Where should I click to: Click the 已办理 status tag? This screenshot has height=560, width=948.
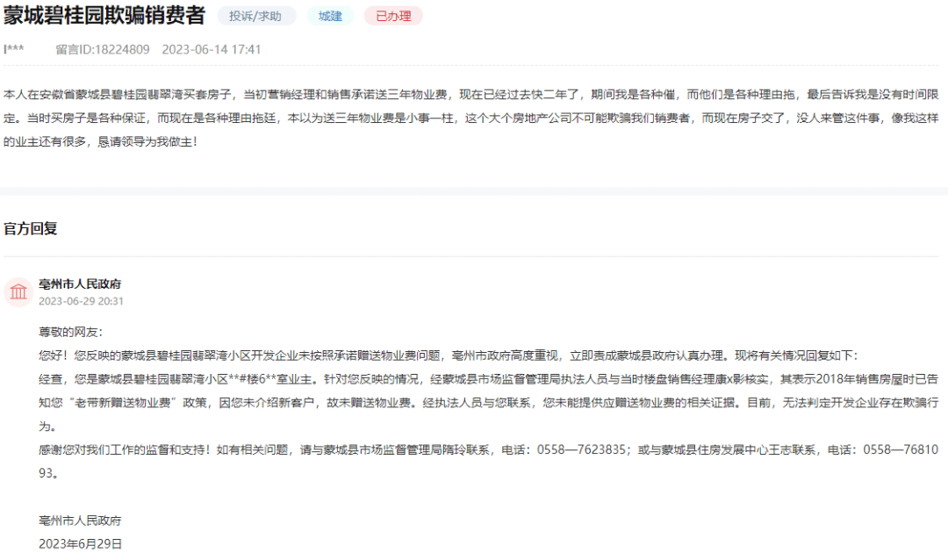coord(393,17)
